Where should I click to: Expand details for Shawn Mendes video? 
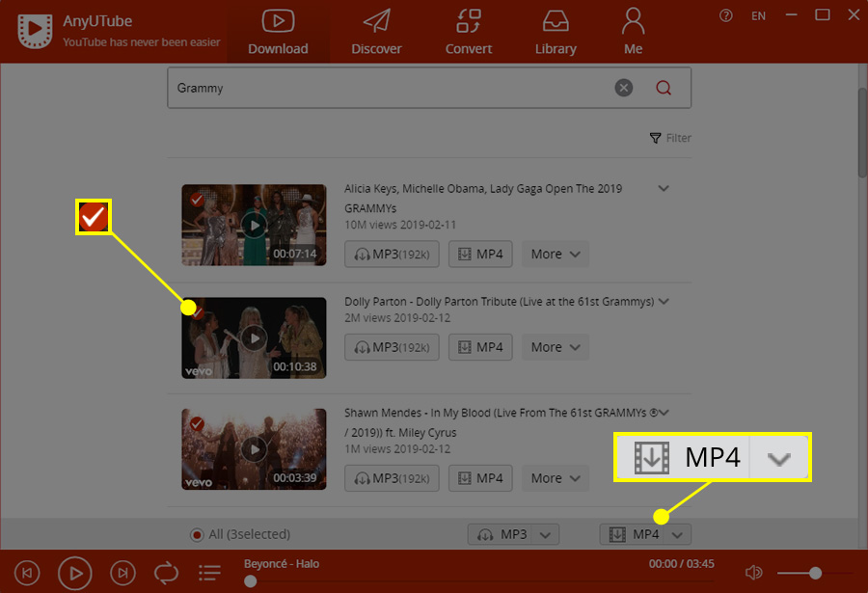pos(664,413)
